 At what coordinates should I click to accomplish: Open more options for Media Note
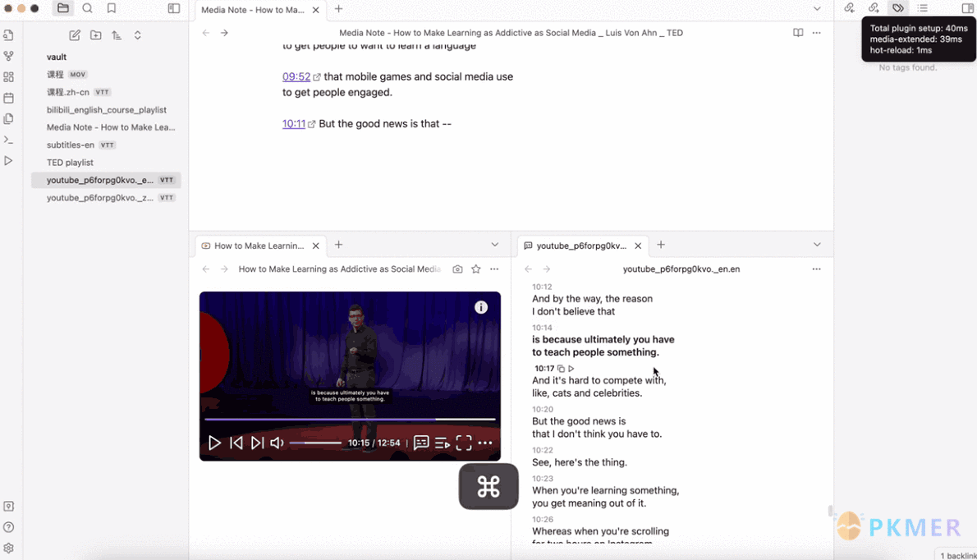pos(817,32)
